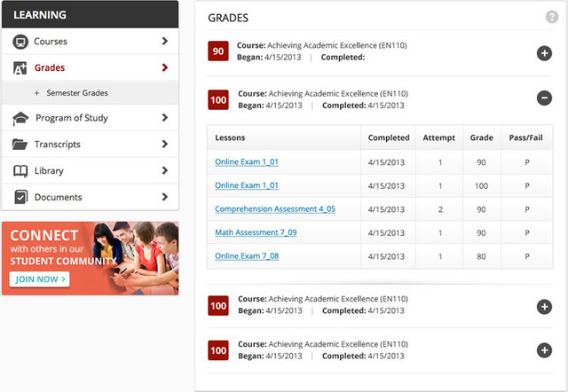
Task: Click the Program of Study graduation cap icon
Action: tap(20, 118)
